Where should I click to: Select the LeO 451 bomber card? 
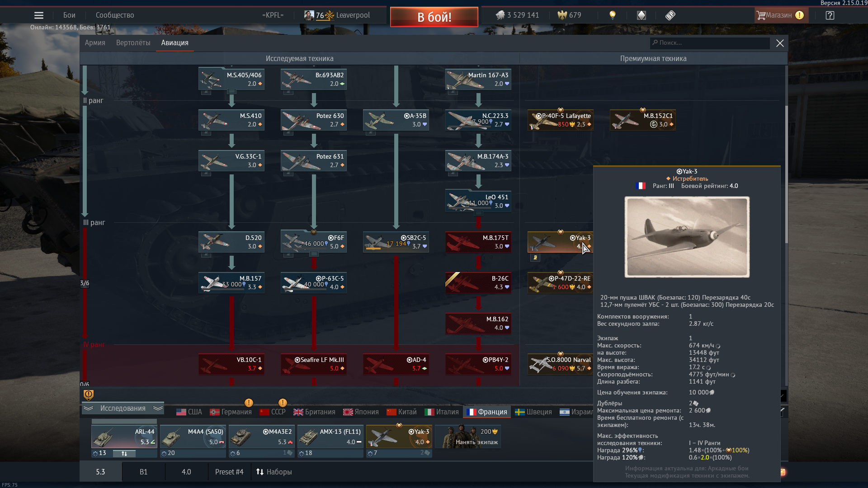click(x=478, y=201)
